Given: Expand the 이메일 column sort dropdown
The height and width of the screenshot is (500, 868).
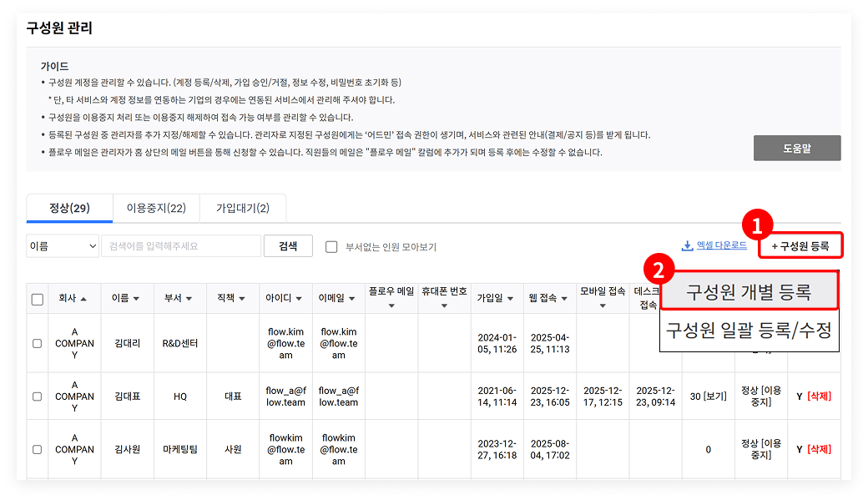Looking at the screenshot, I should (x=351, y=298).
